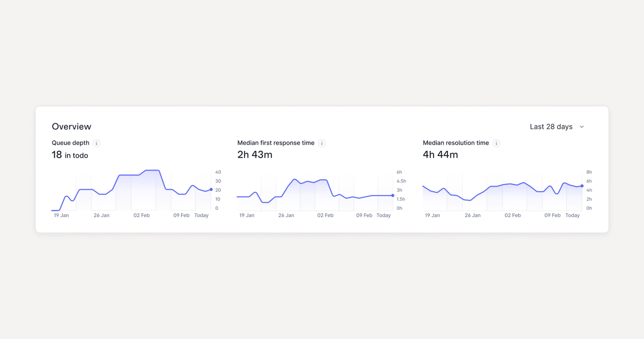Open the Queue depth info icon
Image resolution: width=644 pixels, height=339 pixels.
click(x=96, y=143)
